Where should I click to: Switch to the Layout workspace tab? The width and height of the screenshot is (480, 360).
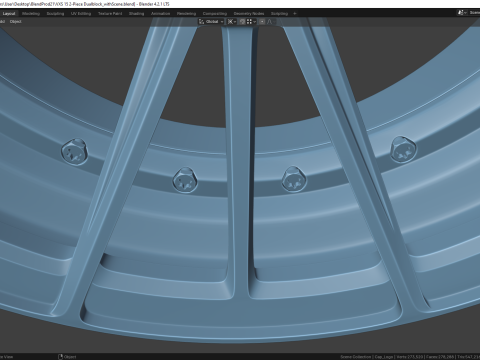9,14
